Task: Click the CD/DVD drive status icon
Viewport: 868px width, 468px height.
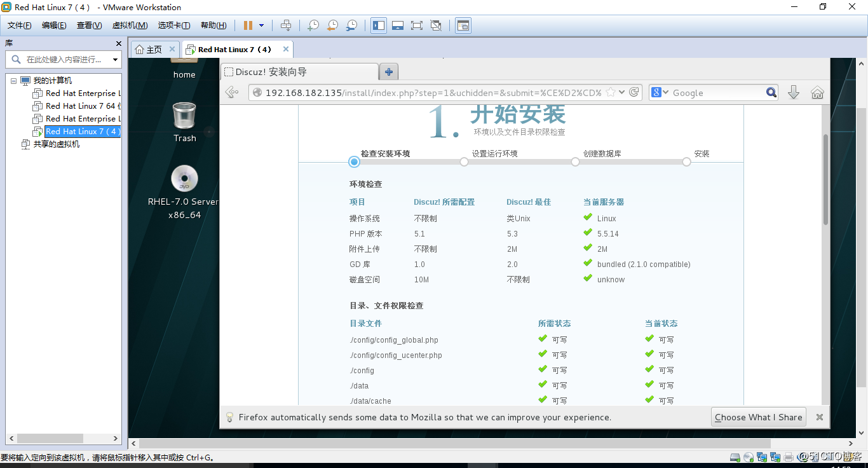Action: tap(749, 457)
